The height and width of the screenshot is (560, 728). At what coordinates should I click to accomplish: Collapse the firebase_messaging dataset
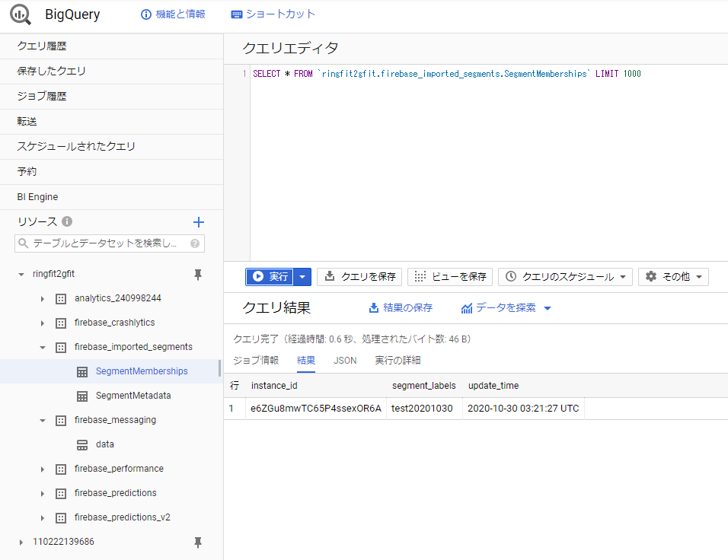coord(42,420)
